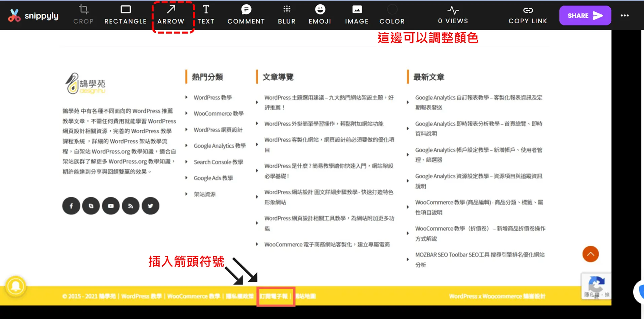Open the WordPress 教學 category link
The height and width of the screenshot is (319, 644).
pyautogui.click(x=213, y=97)
